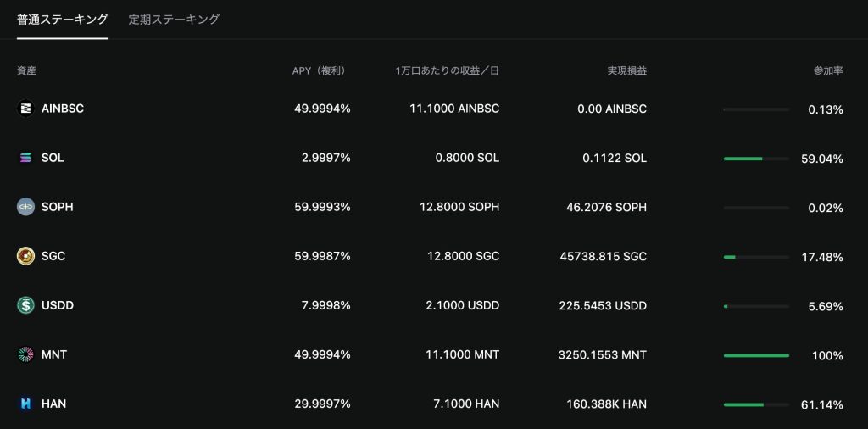Click the 実現損益 column header
Viewport: 868px width, 429px height.
point(626,71)
